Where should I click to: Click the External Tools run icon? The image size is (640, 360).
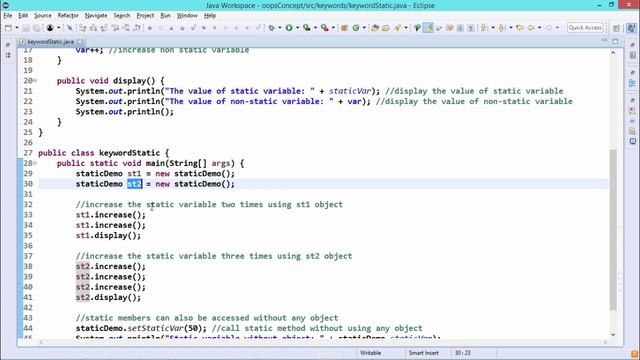click(x=325, y=28)
